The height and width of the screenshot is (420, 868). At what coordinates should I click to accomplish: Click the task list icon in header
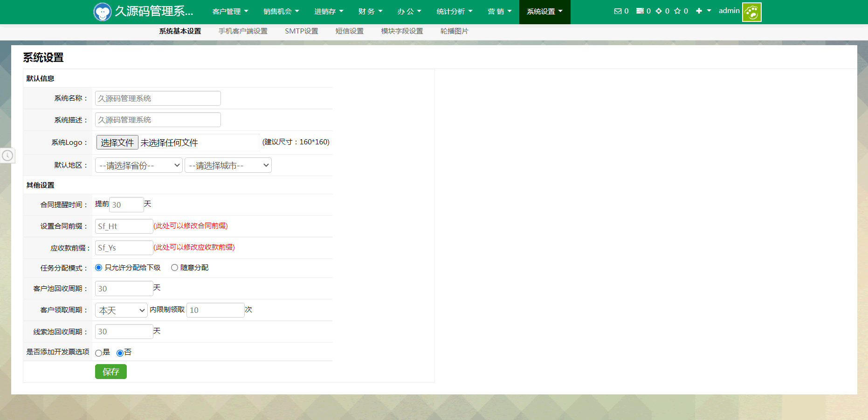tap(640, 11)
